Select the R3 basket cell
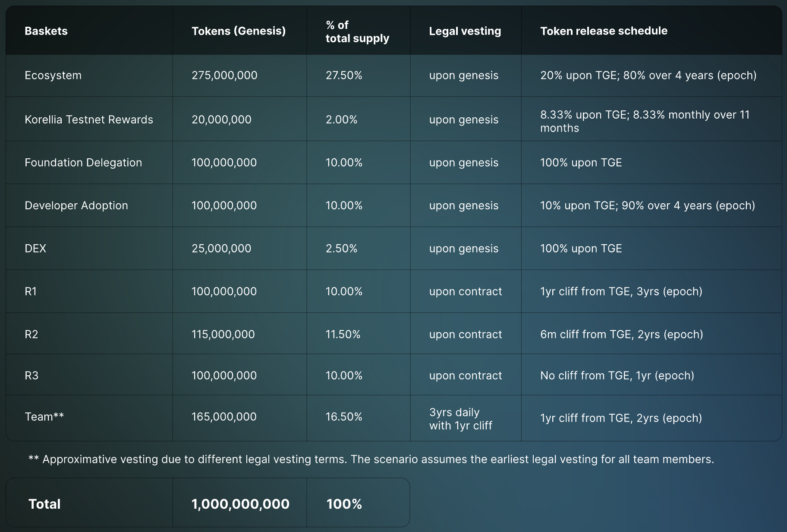 (31, 376)
